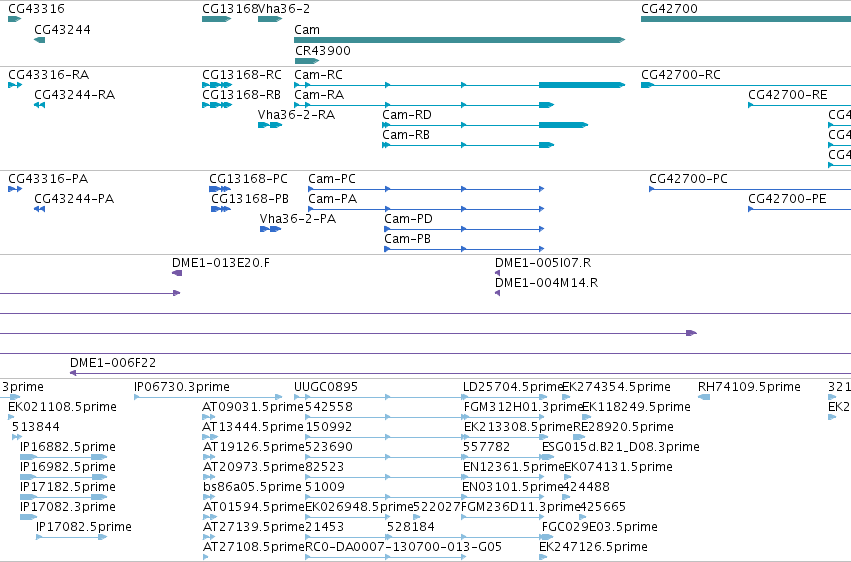Click the EK274354.5prime EST label

[x=617, y=387]
